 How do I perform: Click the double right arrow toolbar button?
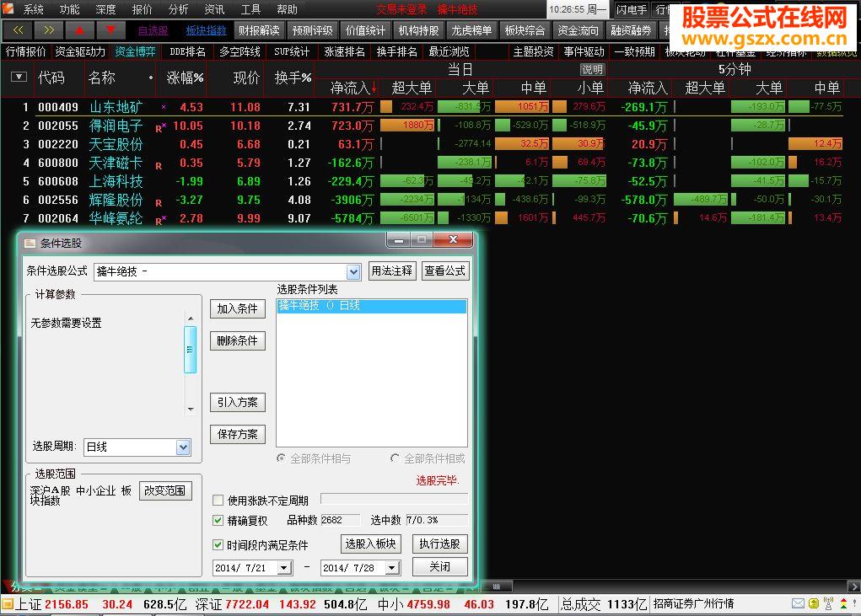coord(49,30)
